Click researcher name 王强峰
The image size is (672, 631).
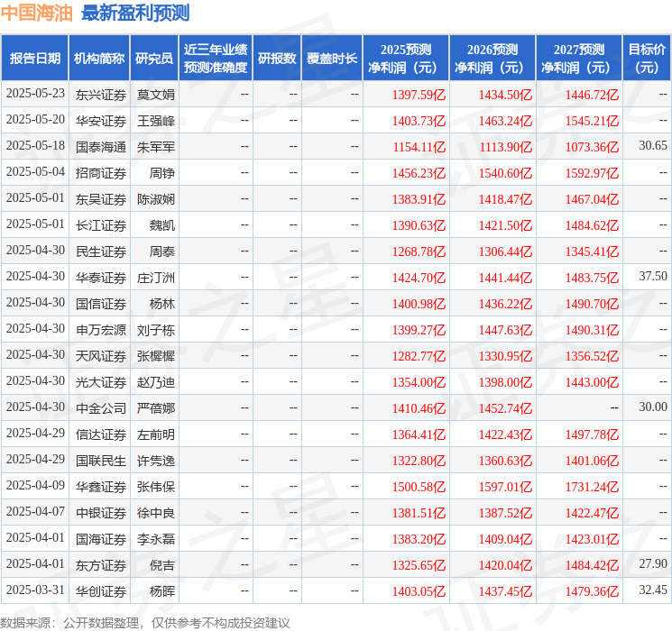155,121
